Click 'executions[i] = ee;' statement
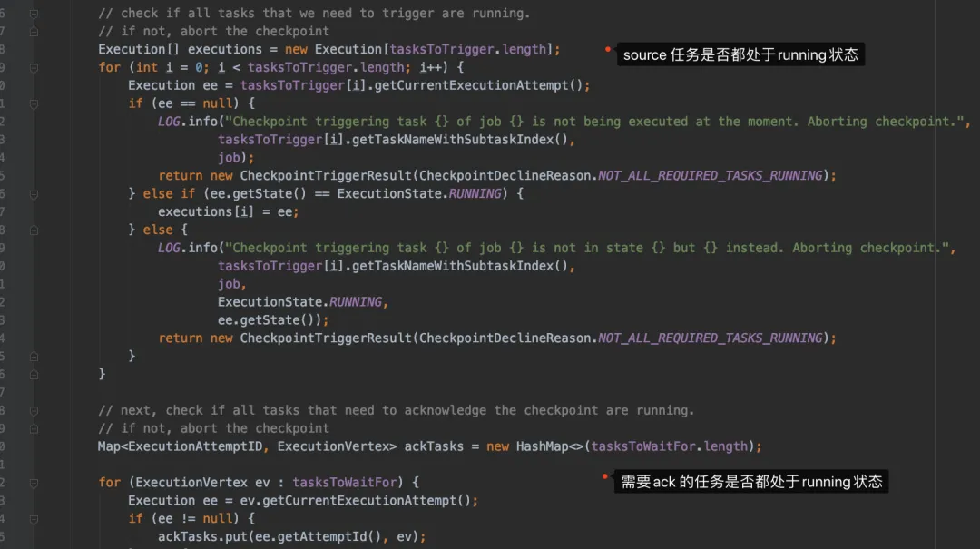Screen dimensions: 980x549 tap(228, 212)
